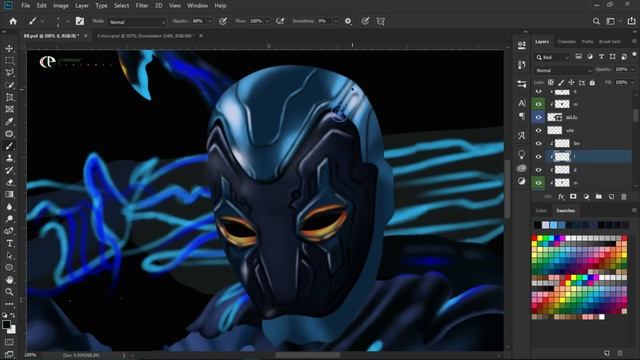Select the Dodge tool
640x360 pixels.
point(9,219)
